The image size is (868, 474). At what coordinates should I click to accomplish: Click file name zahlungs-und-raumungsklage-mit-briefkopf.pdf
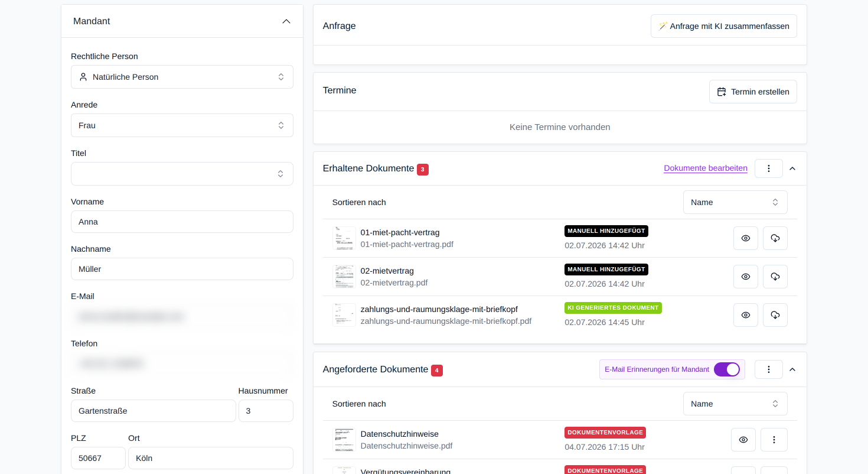(x=446, y=321)
